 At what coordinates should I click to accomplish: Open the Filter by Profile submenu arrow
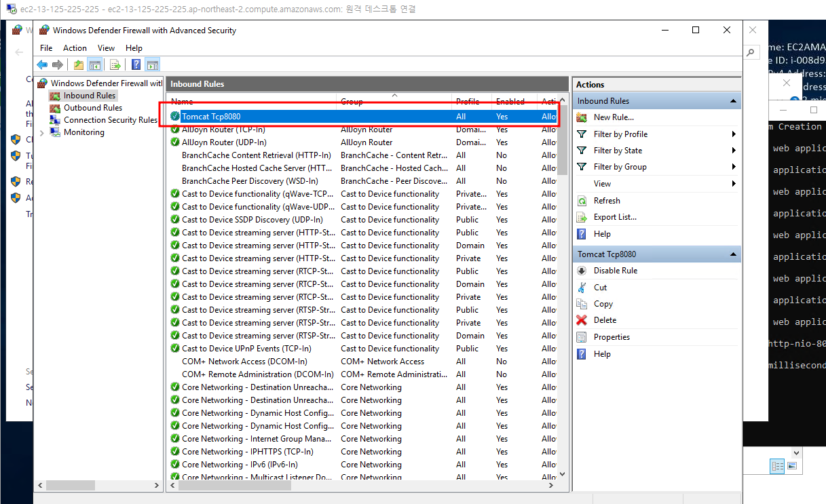point(734,134)
